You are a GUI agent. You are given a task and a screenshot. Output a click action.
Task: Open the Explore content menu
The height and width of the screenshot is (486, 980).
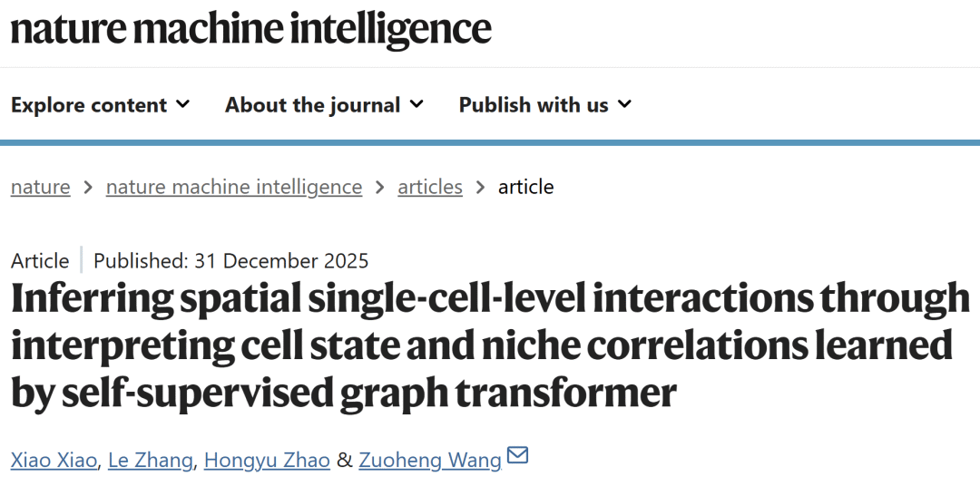(x=89, y=105)
